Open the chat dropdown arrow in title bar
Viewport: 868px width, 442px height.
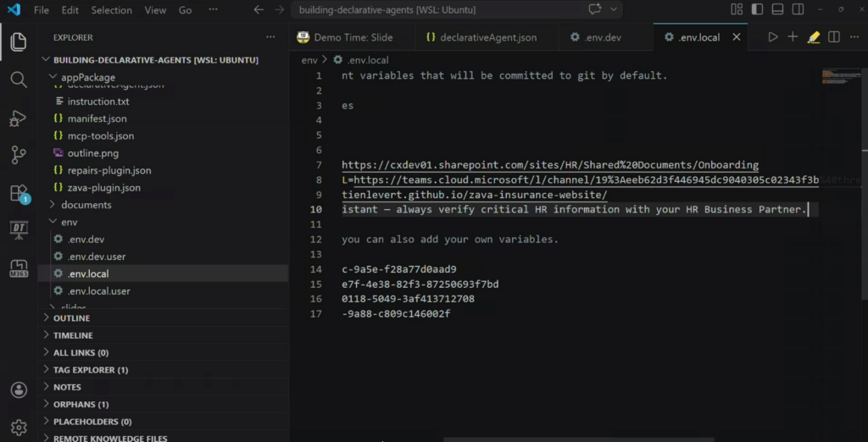pos(614,10)
